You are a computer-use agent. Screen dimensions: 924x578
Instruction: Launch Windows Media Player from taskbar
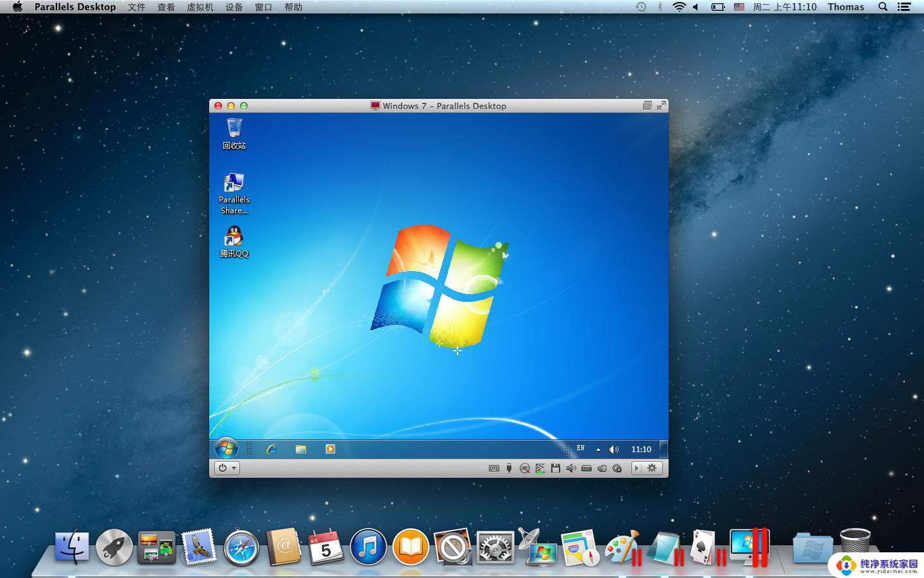(x=330, y=449)
